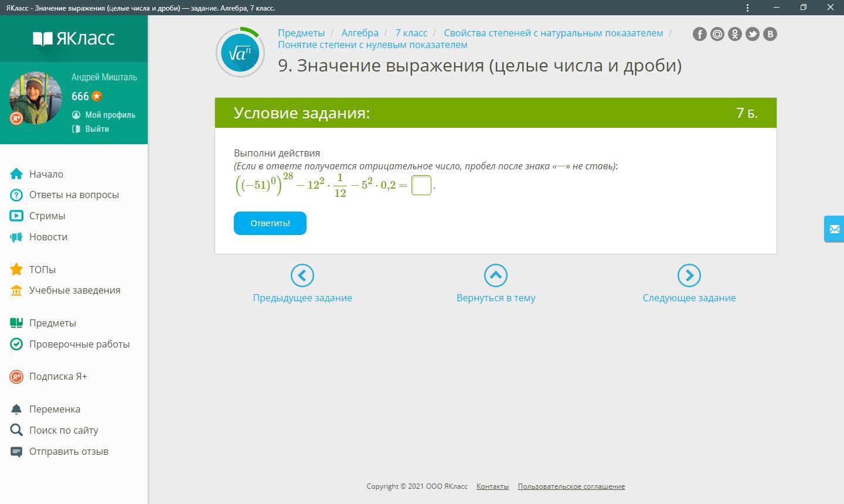Open the user avatar photo
The height and width of the screenshot is (504, 844).
pyautogui.click(x=35, y=98)
